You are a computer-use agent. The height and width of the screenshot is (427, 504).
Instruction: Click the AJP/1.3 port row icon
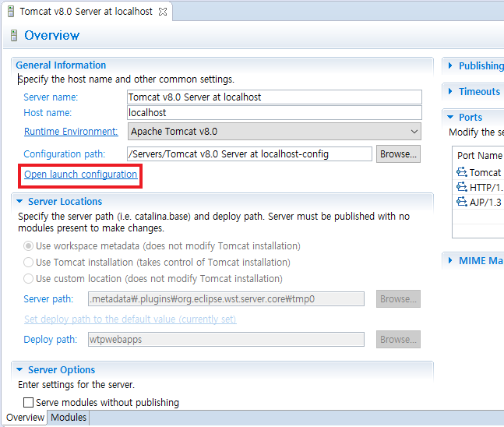(x=462, y=202)
